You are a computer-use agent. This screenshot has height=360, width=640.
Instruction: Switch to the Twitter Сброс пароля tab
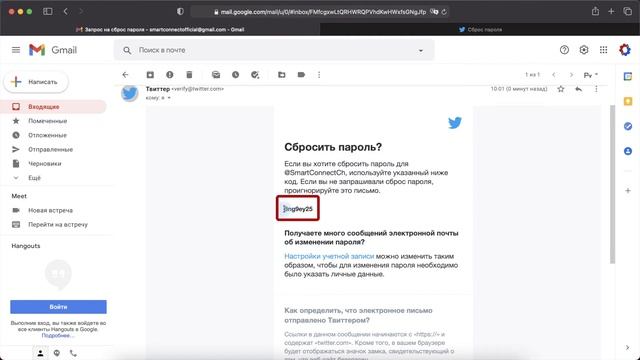tap(480, 29)
